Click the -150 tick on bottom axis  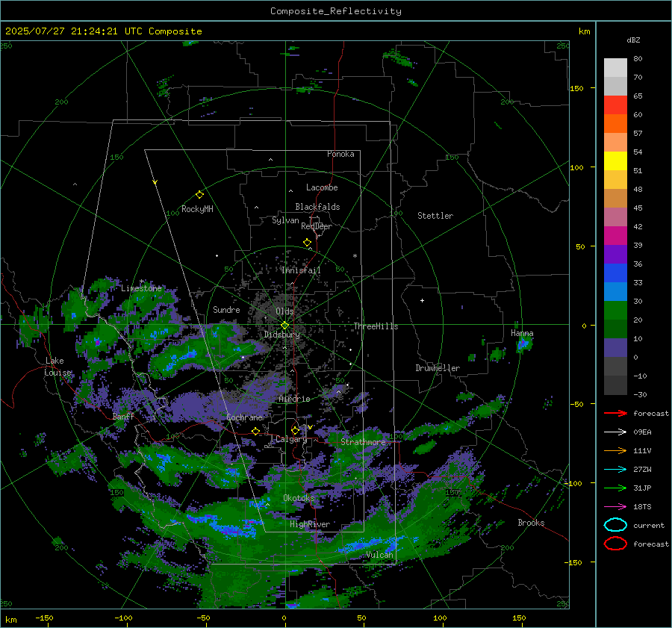[x=44, y=618]
